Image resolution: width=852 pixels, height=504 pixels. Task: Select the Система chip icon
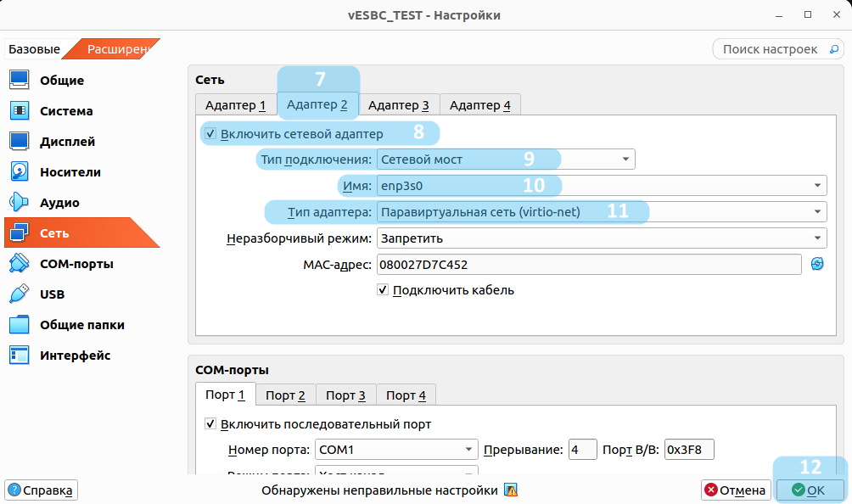20,111
